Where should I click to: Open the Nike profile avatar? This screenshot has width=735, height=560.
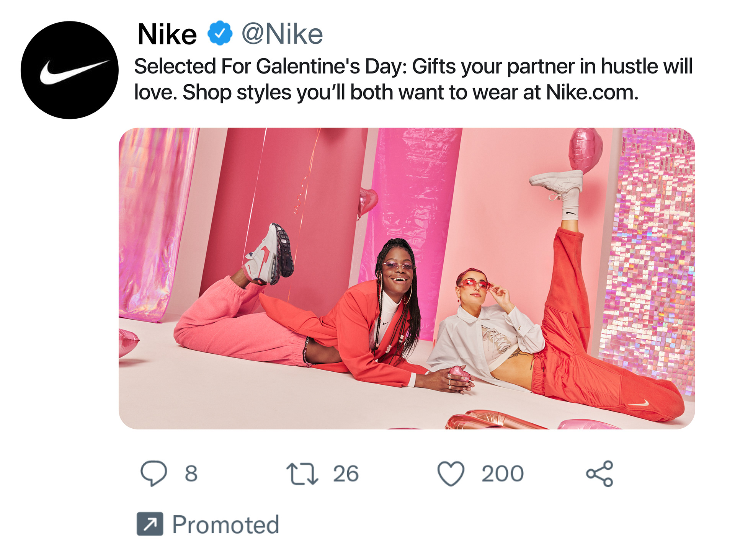pos(70,70)
